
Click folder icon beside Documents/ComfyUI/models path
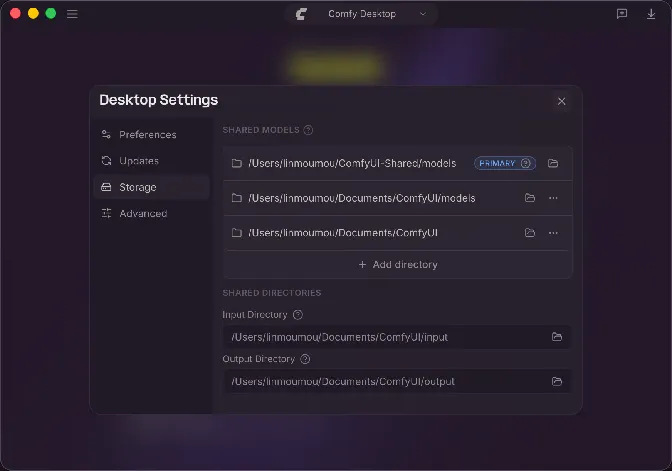[237, 198]
